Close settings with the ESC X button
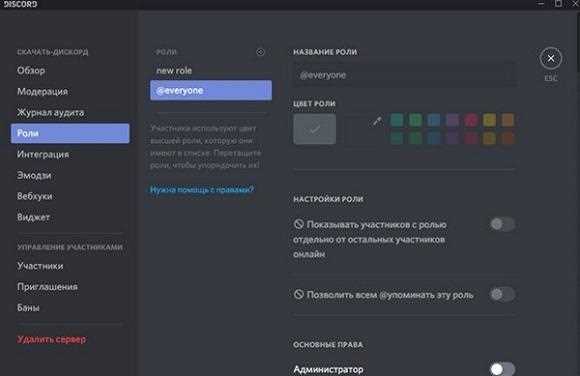The width and height of the screenshot is (580, 376). (551, 58)
